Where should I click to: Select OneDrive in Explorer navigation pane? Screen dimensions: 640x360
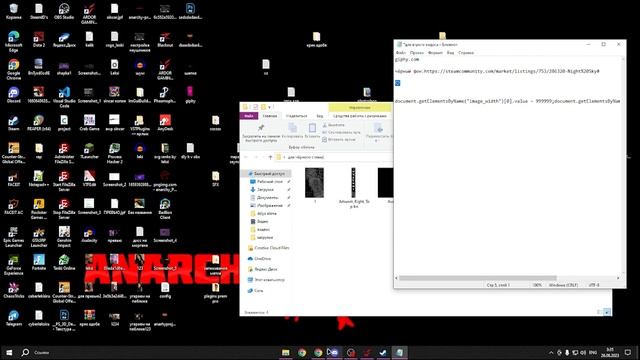262,259
